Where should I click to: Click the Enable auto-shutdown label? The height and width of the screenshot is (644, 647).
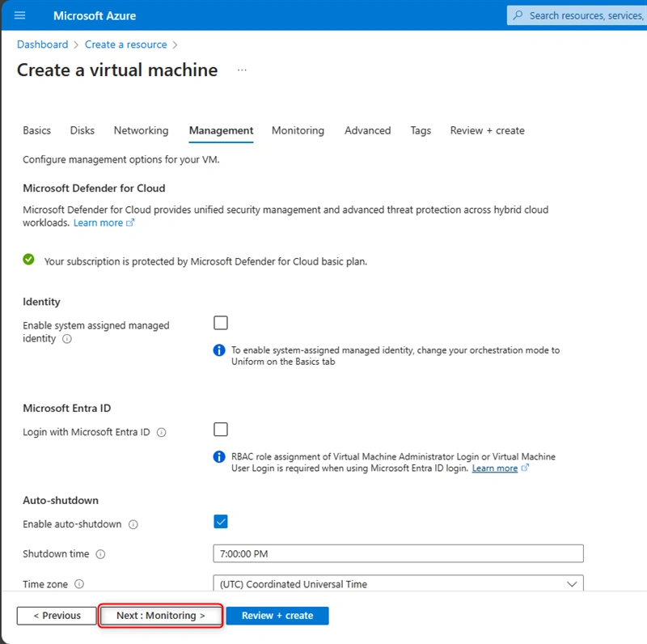72,524
